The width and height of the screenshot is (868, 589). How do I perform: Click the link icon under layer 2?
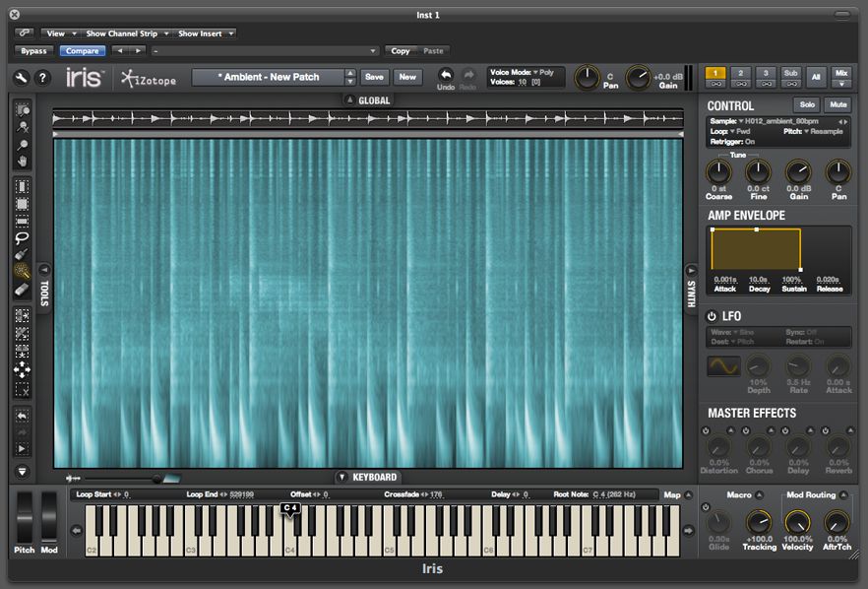coord(740,84)
